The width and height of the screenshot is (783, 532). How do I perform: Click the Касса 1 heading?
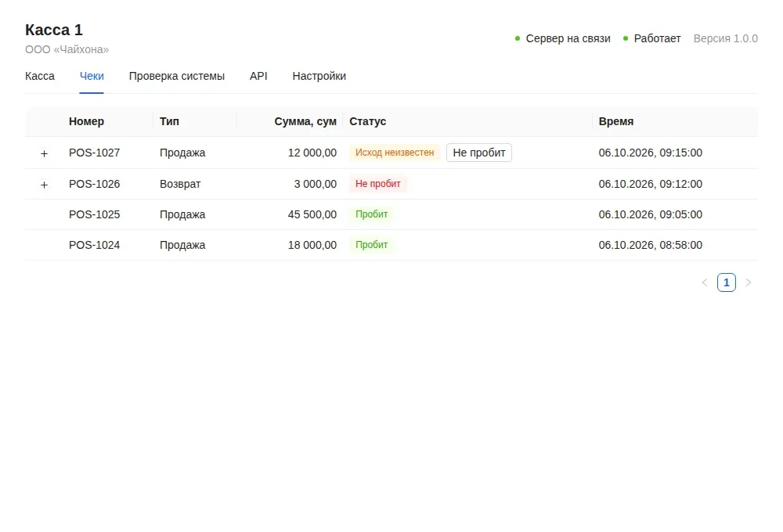[54, 30]
